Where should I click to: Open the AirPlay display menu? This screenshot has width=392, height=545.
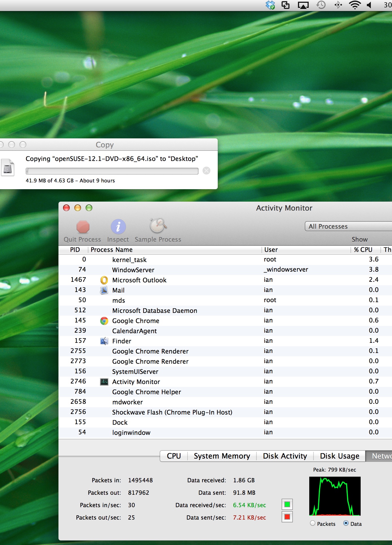pyautogui.click(x=303, y=5)
